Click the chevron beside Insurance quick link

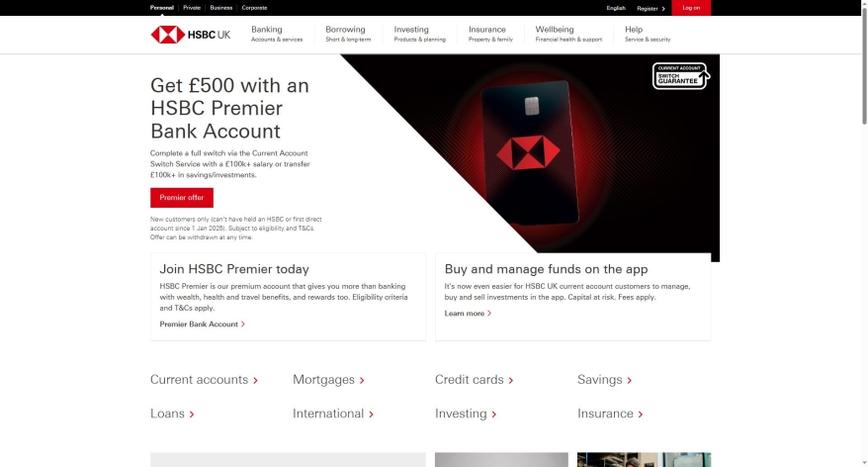pyautogui.click(x=641, y=415)
